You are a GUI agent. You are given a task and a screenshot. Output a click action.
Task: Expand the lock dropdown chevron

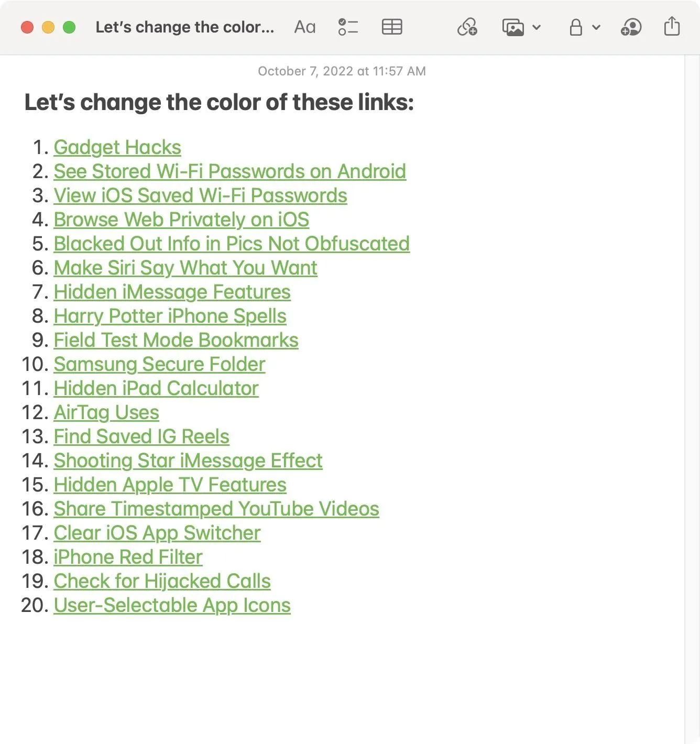point(596,27)
